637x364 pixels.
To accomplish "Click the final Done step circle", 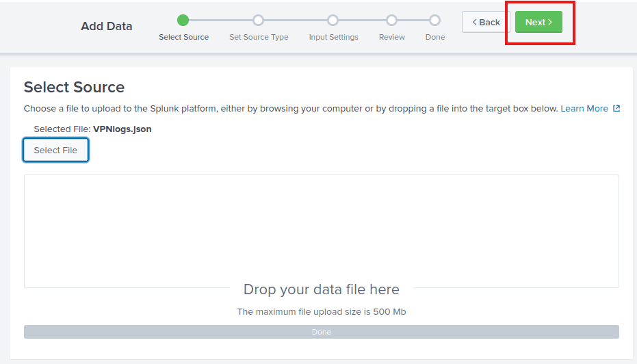I will click(x=434, y=21).
